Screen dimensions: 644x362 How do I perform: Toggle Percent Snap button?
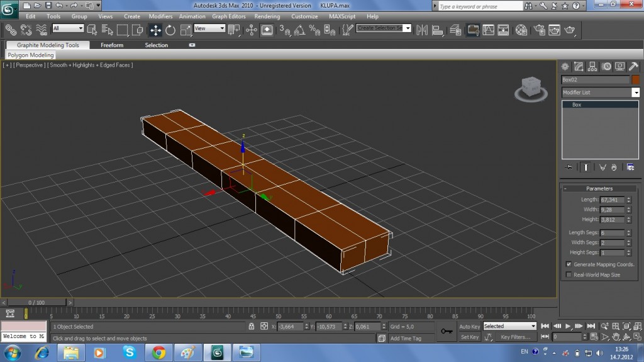(x=314, y=30)
